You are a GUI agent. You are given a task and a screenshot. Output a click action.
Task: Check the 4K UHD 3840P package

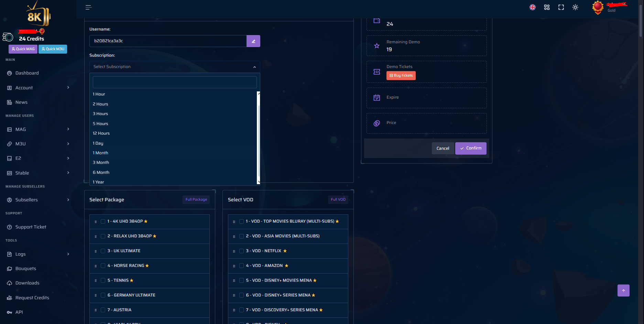point(103,221)
